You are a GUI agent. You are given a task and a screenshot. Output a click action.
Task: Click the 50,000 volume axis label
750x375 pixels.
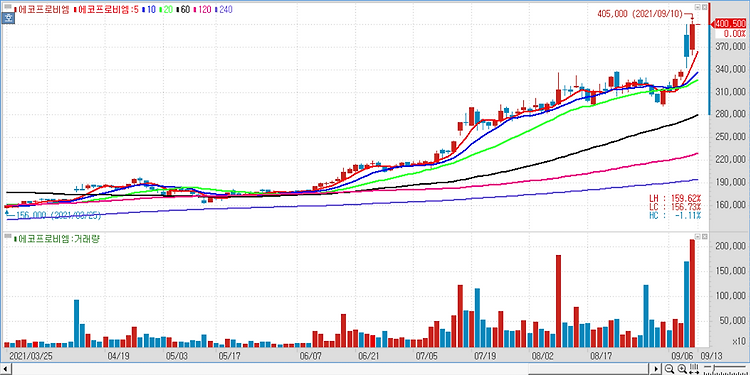(733, 321)
